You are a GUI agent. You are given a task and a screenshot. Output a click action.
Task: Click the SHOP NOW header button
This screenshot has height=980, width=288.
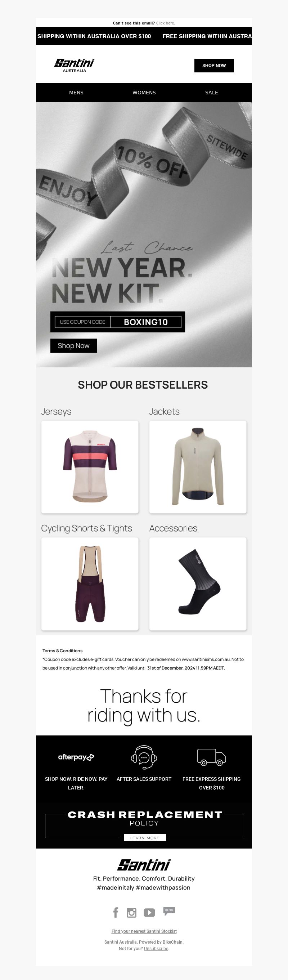pyautogui.click(x=214, y=66)
